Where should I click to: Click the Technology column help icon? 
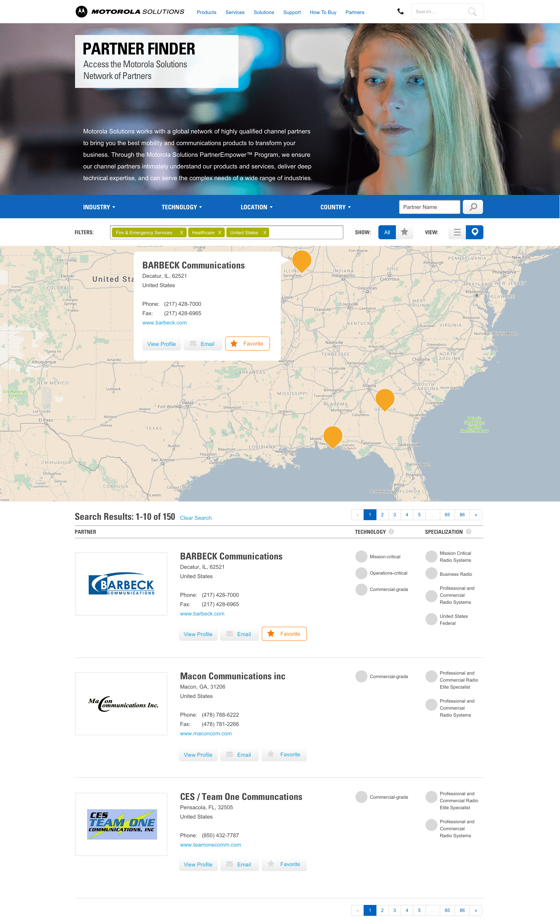391,531
